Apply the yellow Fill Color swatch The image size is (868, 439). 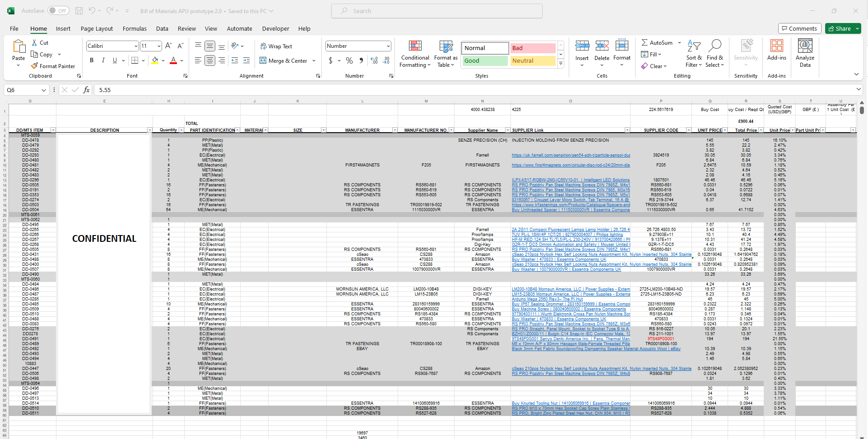(x=155, y=60)
